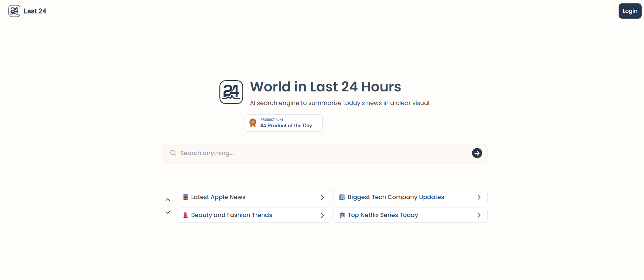Click chevron on Beauty and Fashion Trends
644x280 pixels.
(x=322, y=215)
